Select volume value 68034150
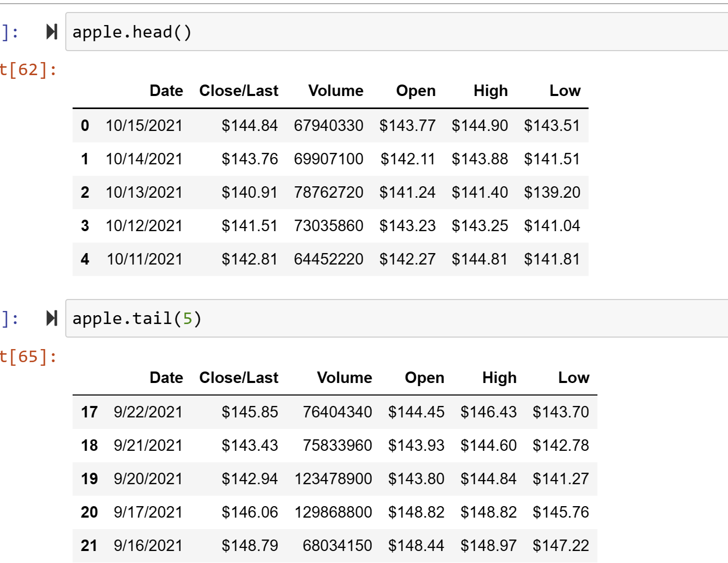Image resolution: width=728 pixels, height=563 pixels. (x=337, y=546)
